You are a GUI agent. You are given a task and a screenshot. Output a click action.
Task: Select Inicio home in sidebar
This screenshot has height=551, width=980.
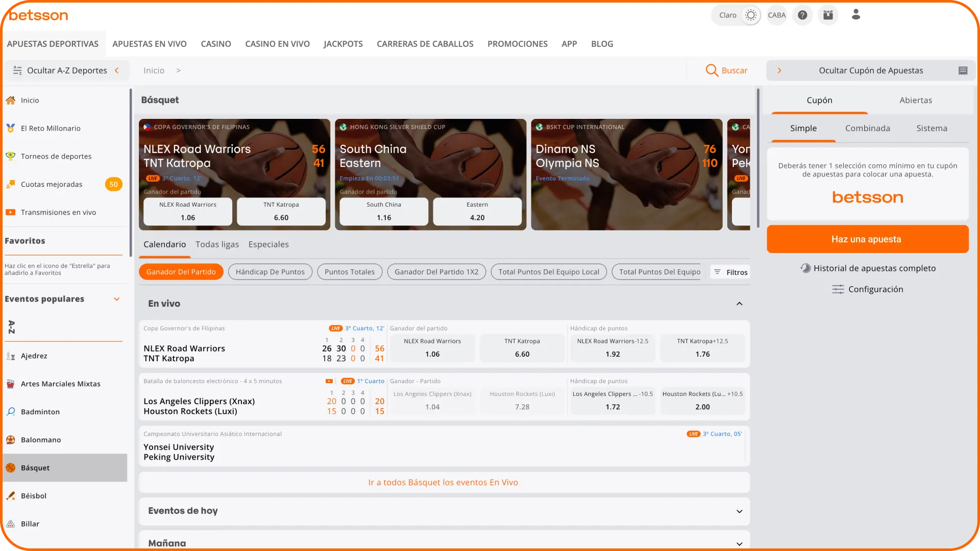pos(65,100)
